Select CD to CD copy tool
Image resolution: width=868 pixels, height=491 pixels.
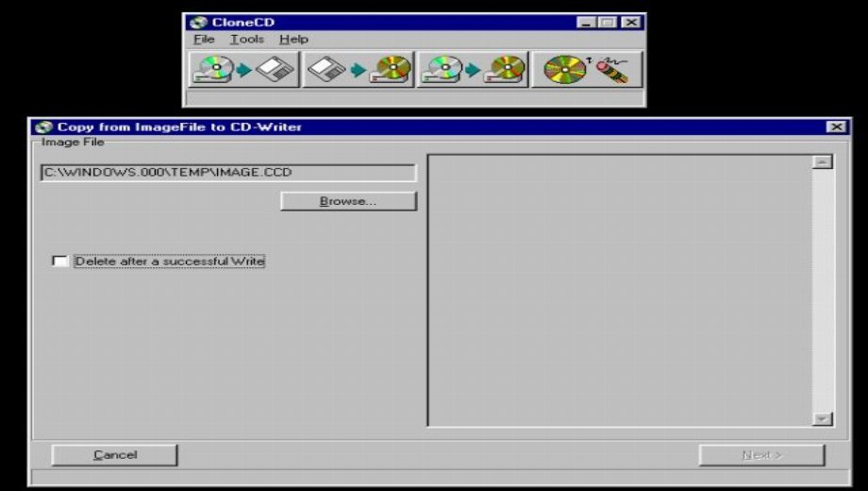(472, 69)
